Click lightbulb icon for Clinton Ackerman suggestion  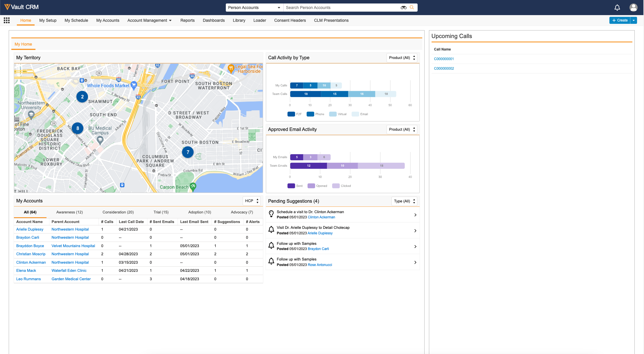[271, 214]
